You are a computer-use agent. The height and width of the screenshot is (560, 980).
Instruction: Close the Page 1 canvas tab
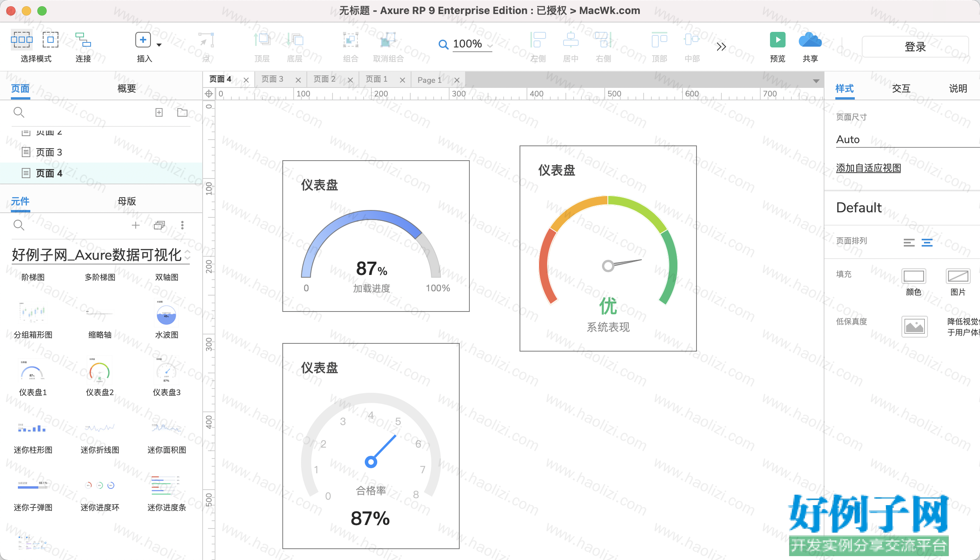(457, 80)
